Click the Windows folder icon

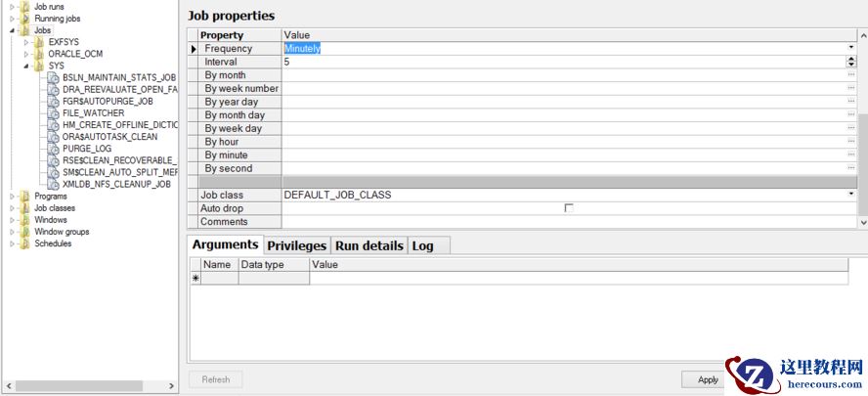coord(24,220)
